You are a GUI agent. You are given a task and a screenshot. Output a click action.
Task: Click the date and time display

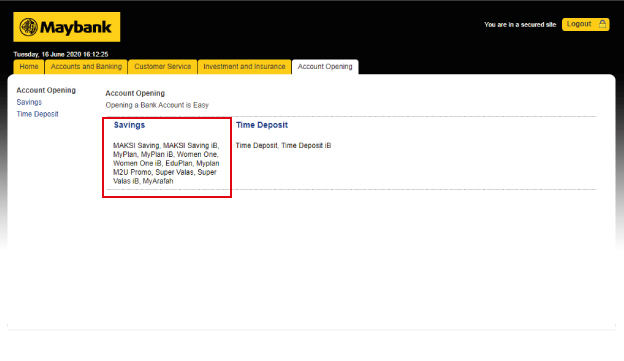point(61,54)
